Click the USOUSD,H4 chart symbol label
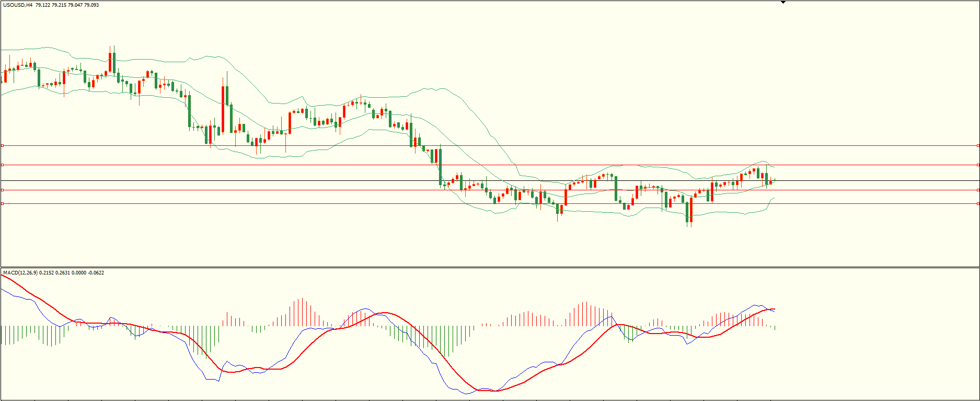The image size is (980, 401). (18, 5)
